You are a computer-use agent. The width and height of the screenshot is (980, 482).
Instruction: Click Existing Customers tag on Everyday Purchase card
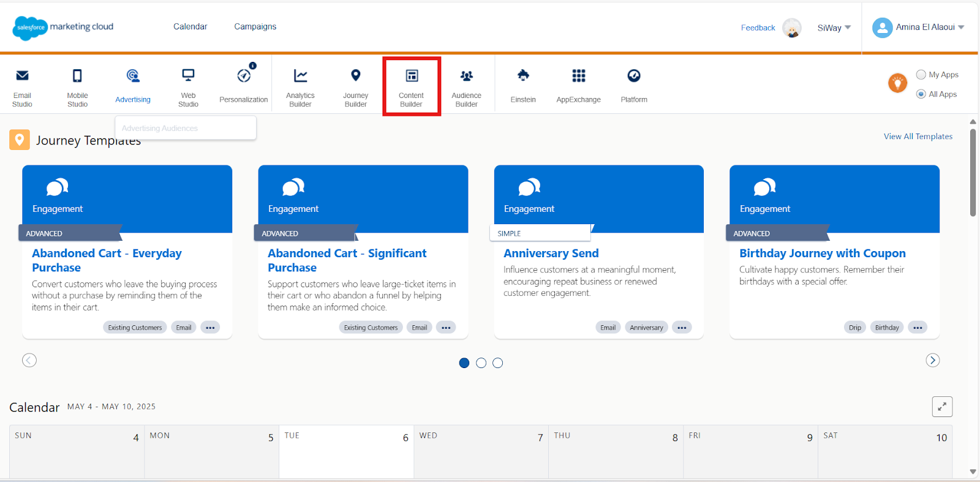click(135, 328)
